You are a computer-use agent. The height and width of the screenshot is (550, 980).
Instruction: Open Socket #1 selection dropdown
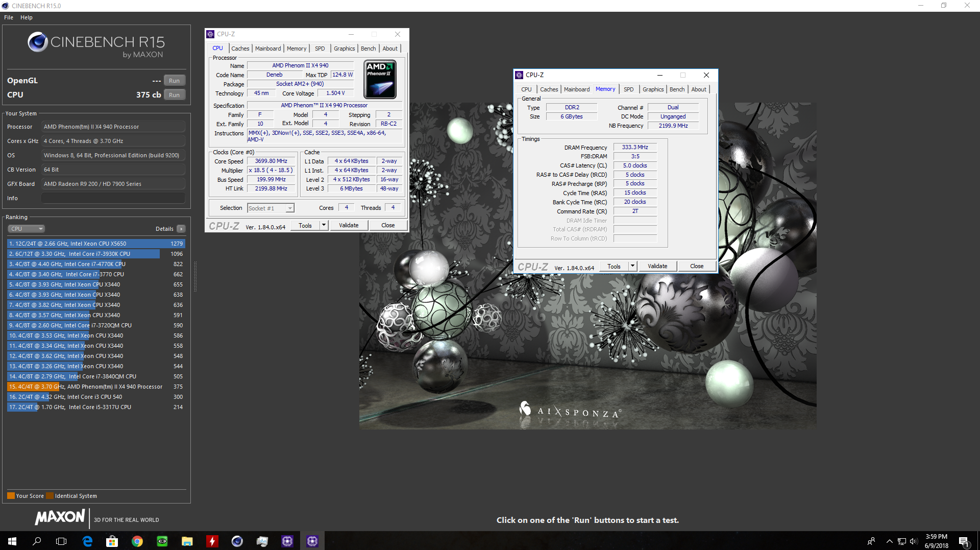[271, 208]
